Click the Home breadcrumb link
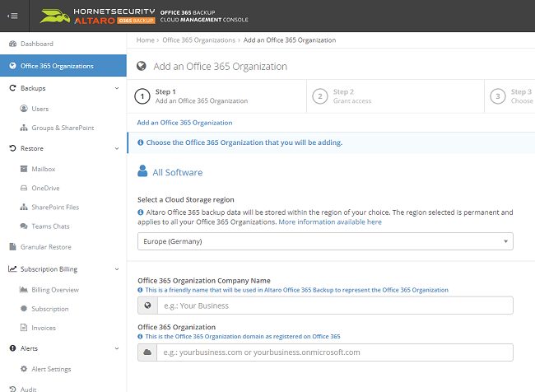 point(146,40)
